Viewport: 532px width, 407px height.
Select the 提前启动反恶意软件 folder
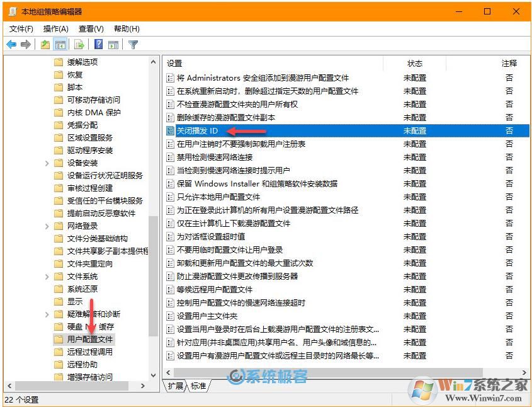pos(101,213)
